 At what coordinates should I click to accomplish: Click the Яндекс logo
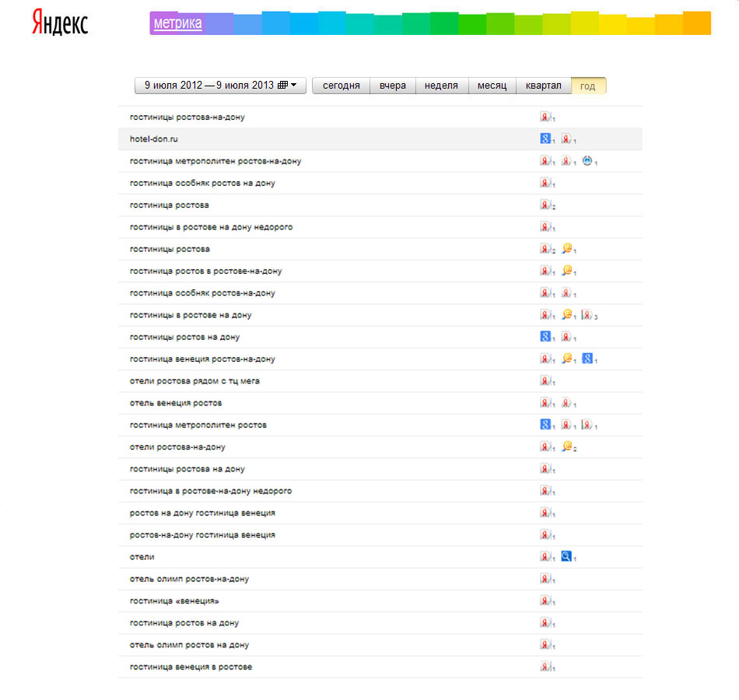tap(60, 23)
